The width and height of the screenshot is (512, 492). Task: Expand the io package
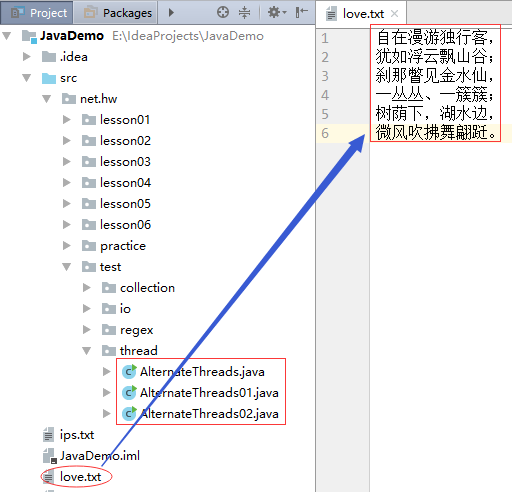[87, 309]
